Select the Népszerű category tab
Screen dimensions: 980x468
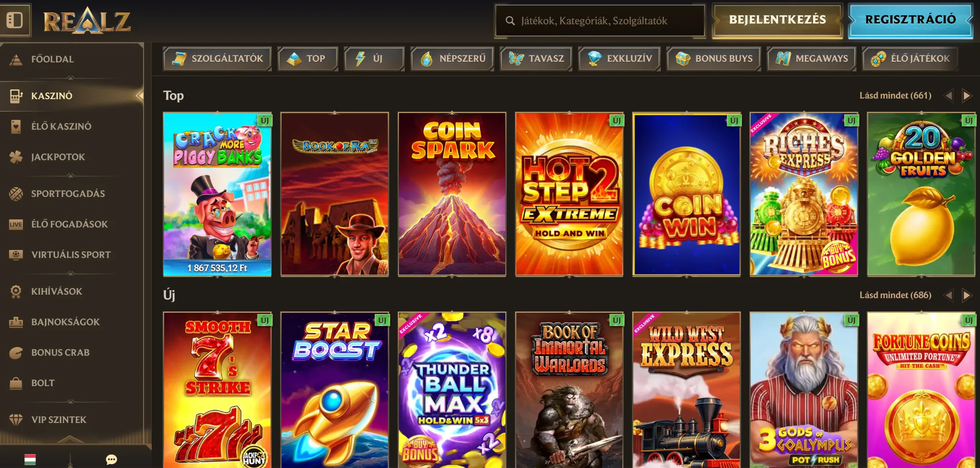click(452, 59)
